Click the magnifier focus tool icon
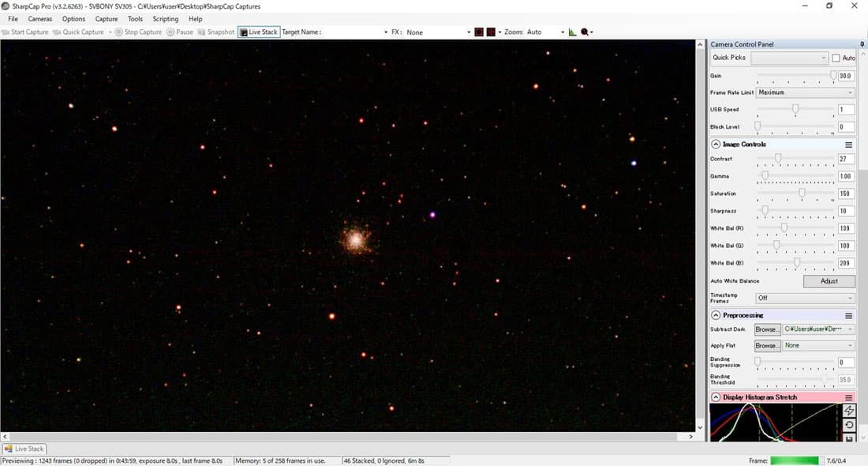Screen dimensions: 868x466 pos(585,32)
